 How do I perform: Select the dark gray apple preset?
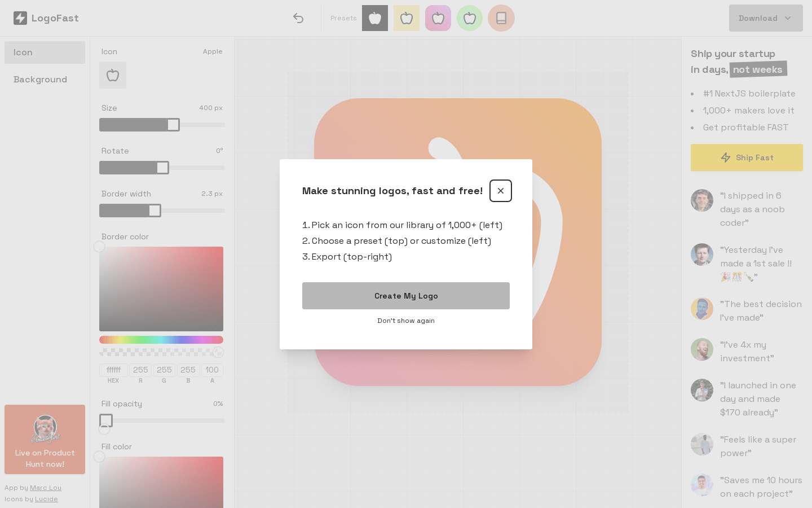pyautogui.click(x=375, y=18)
